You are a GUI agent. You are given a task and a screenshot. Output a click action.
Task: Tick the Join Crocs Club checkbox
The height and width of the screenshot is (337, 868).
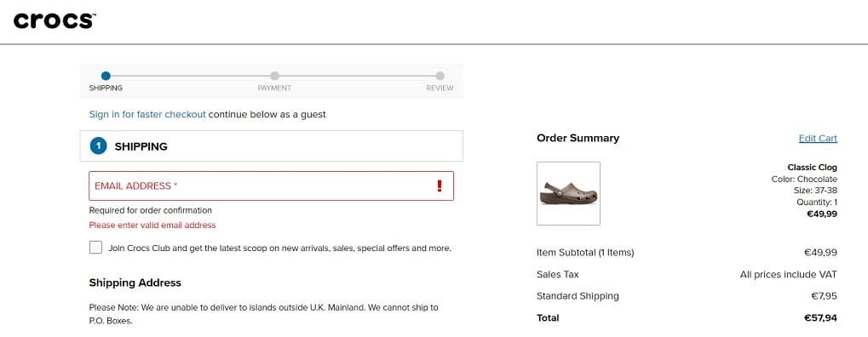point(95,248)
